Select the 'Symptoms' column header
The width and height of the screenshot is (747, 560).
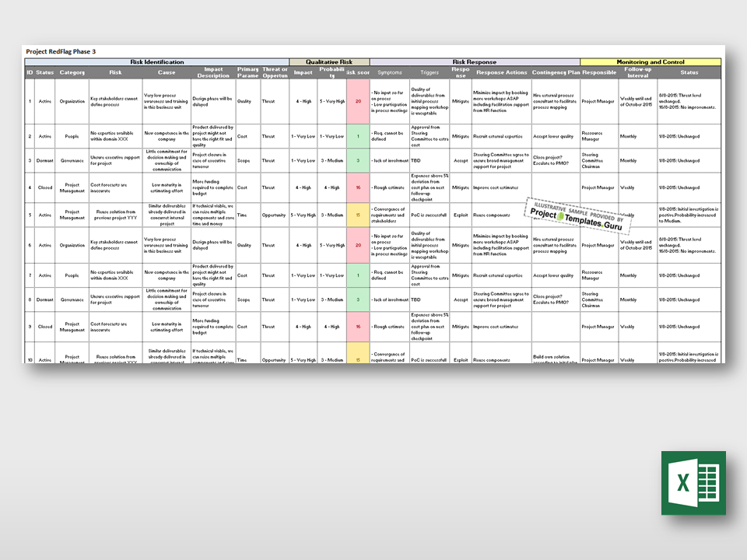click(389, 72)
